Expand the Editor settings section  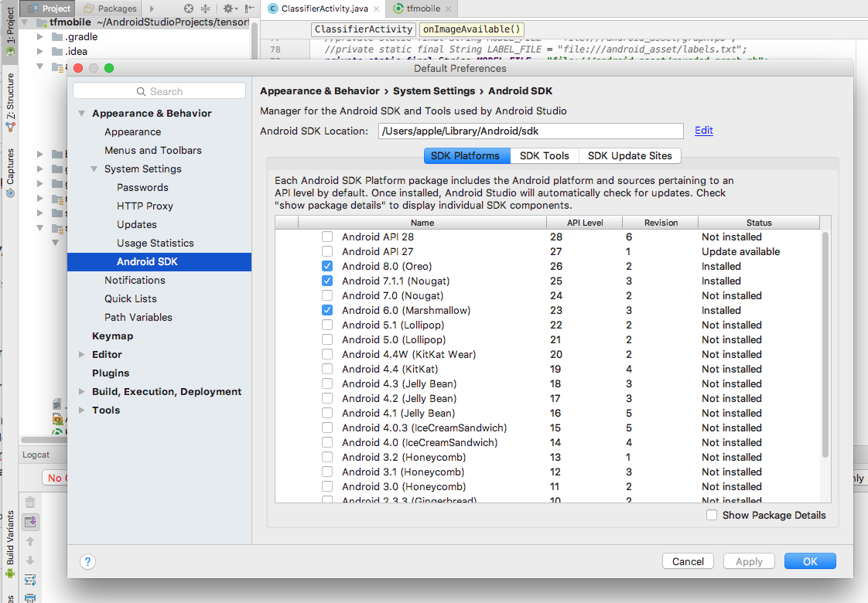coord(83,355)
